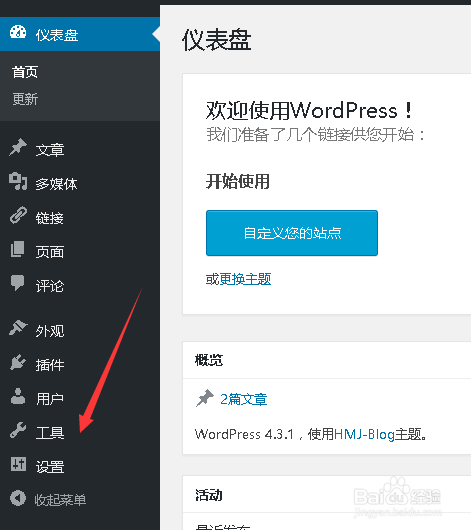Click the wrench icon beside 工具
The height and width of the screenshot is (530, 471).
pyautogui.click(x=18, y=430)
